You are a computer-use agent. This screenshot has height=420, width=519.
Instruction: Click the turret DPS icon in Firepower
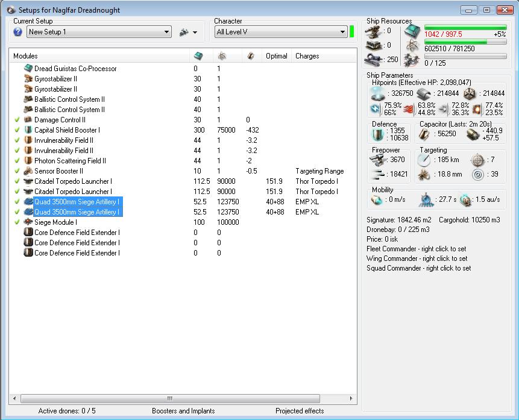[x=378, y=160]
